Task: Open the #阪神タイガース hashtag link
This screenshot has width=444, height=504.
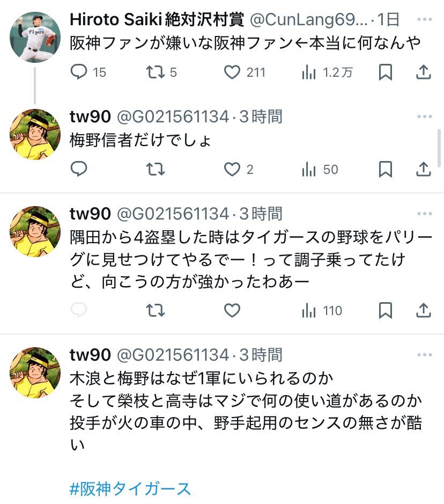Action: [x=130, y=489]
